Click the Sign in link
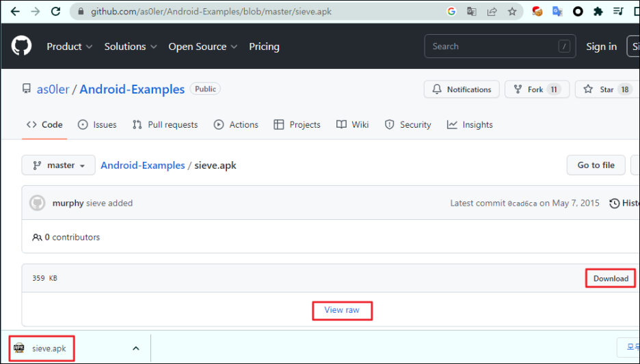The width and height of the screenshot is (640, 364). [x=601, y=46]
